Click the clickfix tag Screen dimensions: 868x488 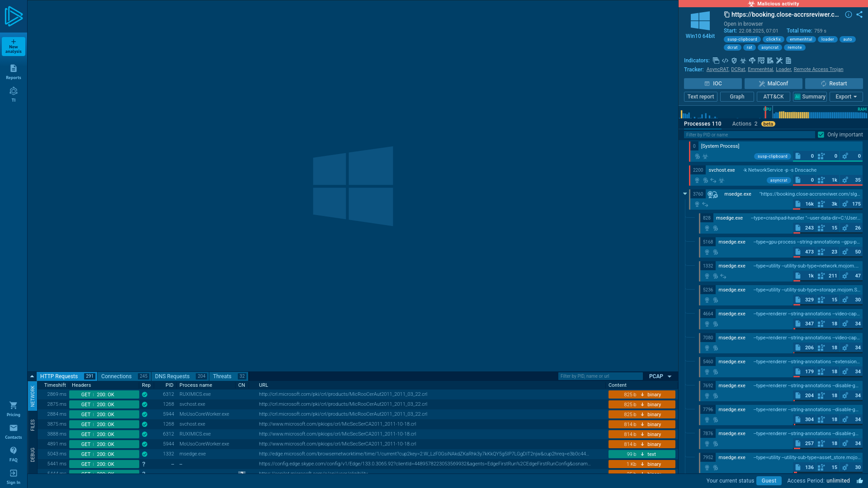774,39
